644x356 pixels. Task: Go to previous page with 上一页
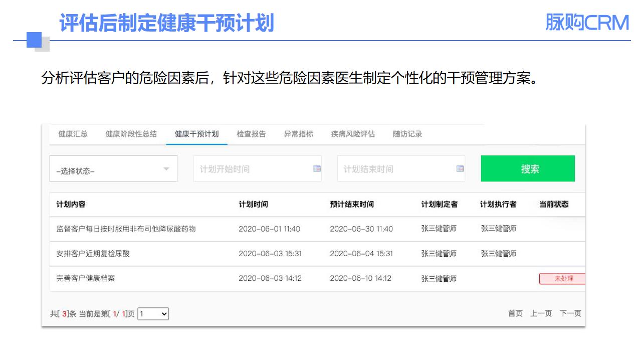541,313
